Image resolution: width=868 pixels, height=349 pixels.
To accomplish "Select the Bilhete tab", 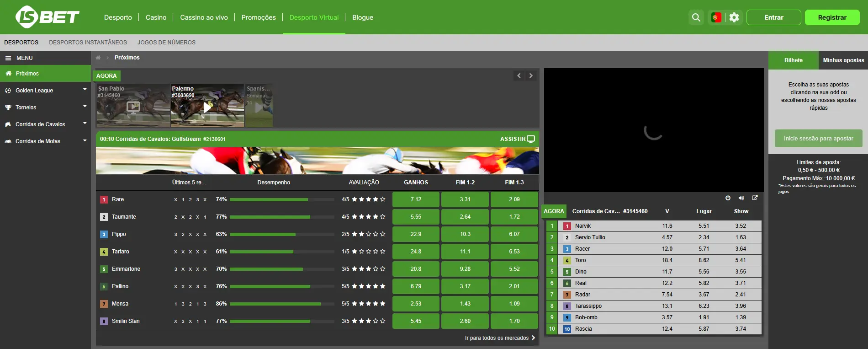I will pos(794,60).
